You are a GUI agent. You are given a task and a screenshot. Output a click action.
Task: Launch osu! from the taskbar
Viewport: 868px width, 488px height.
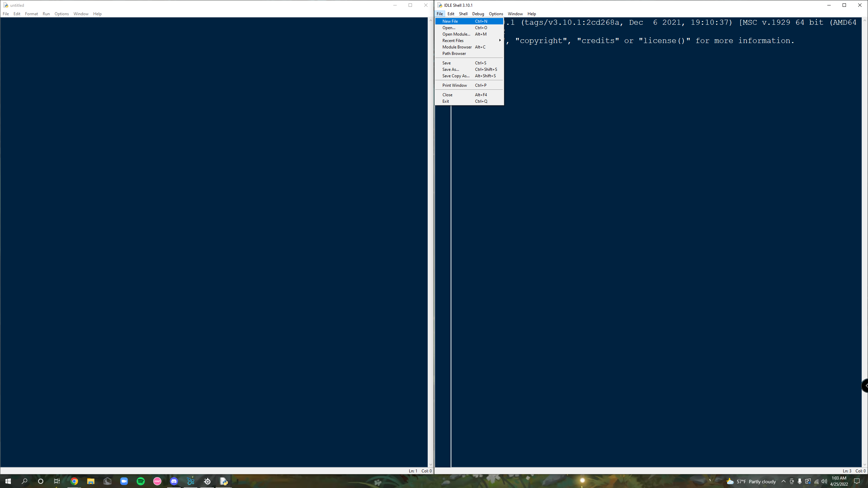point(157,481)
